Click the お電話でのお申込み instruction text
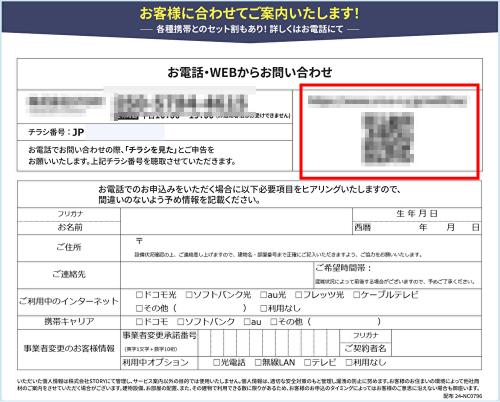The height and width of the screenshot is (402, 500). pos(249,195)
